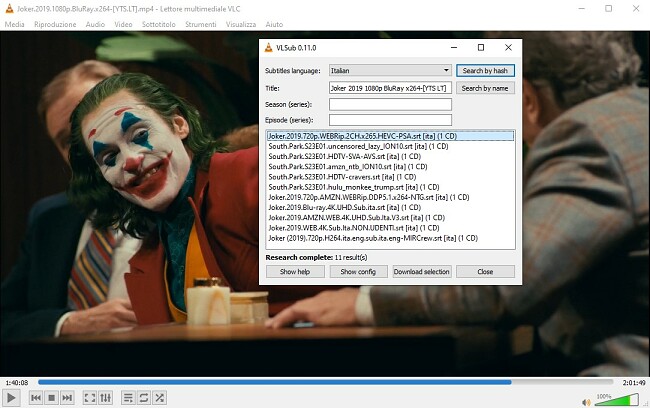Viewport: 650px width, 408px height.
Task: Open the Strumenti menu
Action: click(201, 24)
